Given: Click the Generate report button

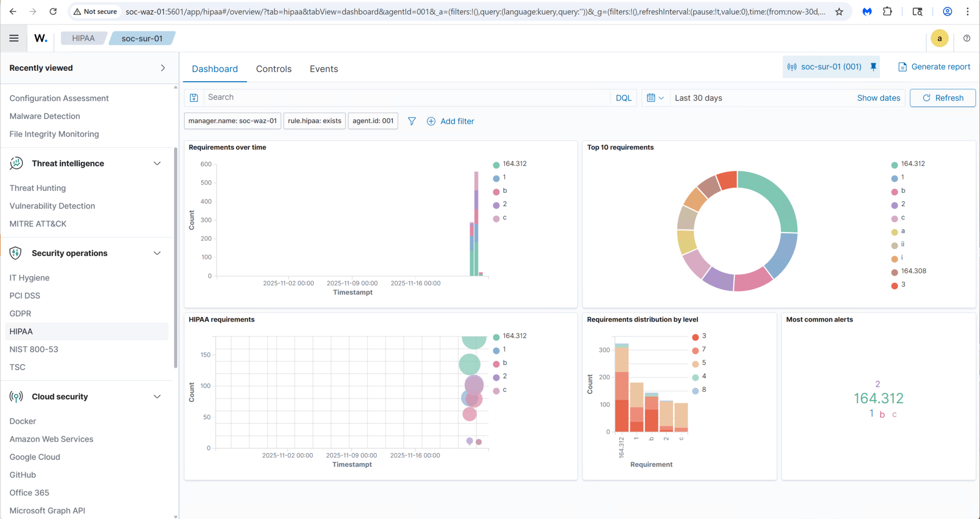Looking at the screenshot, I should click(x=934, y=67).
